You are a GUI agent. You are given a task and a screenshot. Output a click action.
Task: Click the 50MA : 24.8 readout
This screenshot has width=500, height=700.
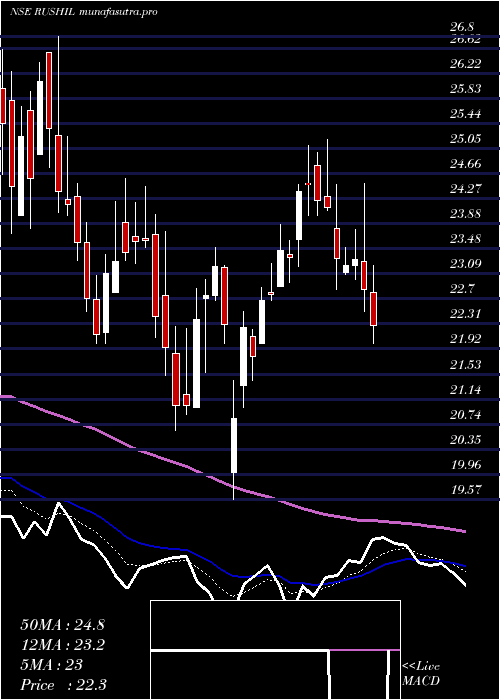click(x=62, y=625)
